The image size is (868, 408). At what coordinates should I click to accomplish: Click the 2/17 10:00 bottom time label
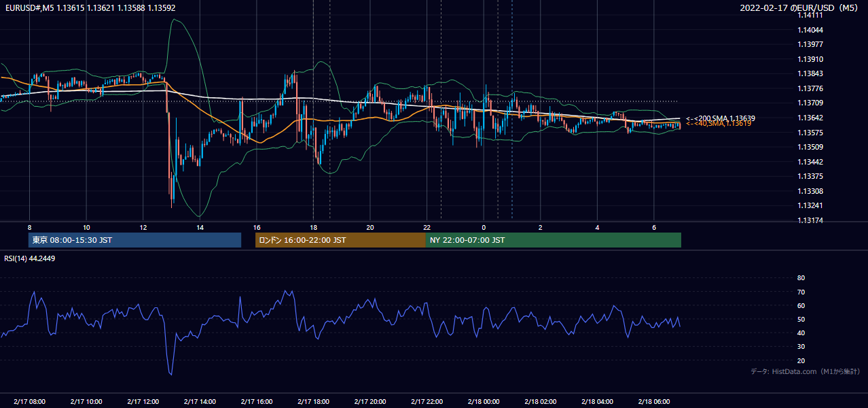86,402
